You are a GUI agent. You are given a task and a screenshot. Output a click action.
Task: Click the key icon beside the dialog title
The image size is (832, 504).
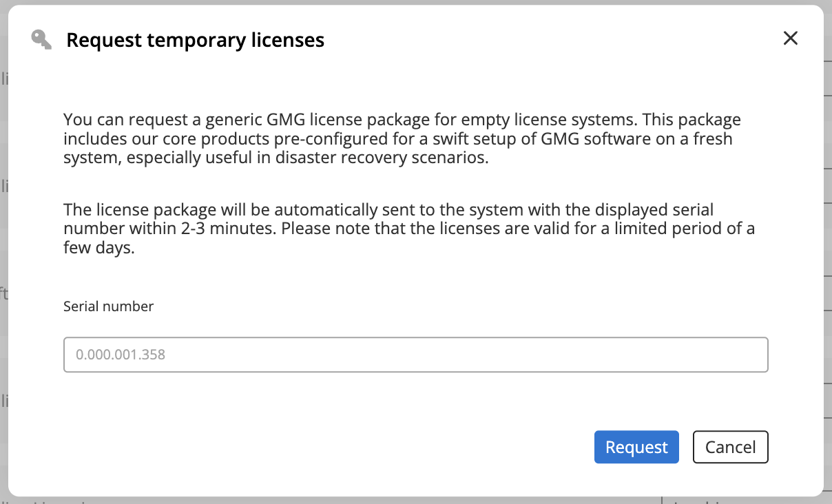(42, 40)
